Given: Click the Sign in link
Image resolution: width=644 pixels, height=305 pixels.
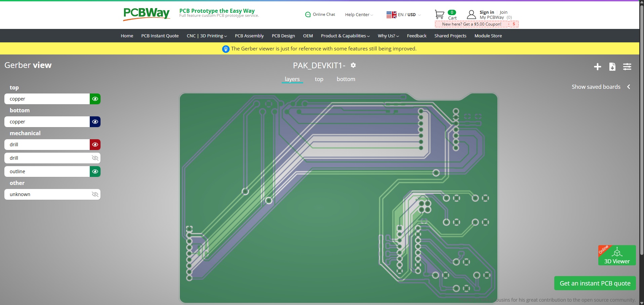Looking at the screenshot, I should (487, 12).
